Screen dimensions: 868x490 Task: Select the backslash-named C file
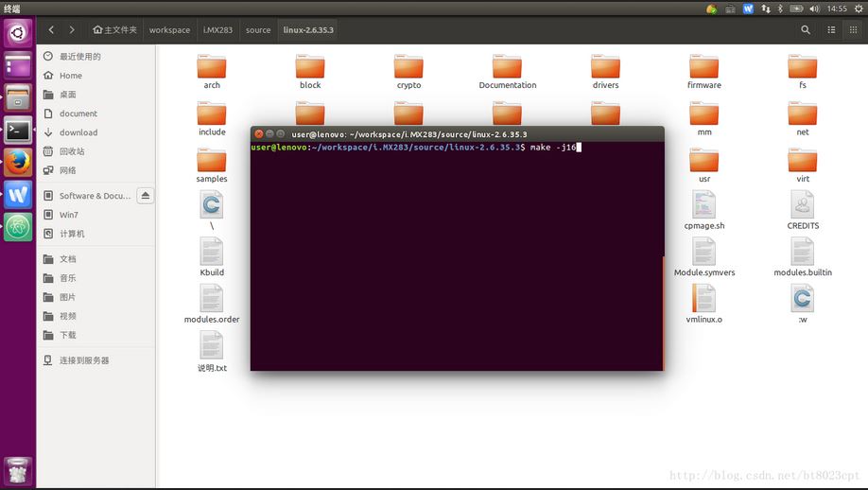point(212,210)
